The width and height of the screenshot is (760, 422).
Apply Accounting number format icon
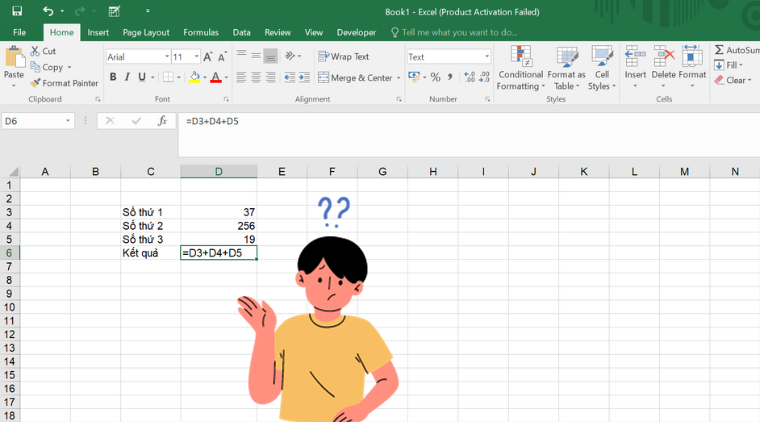413,77
